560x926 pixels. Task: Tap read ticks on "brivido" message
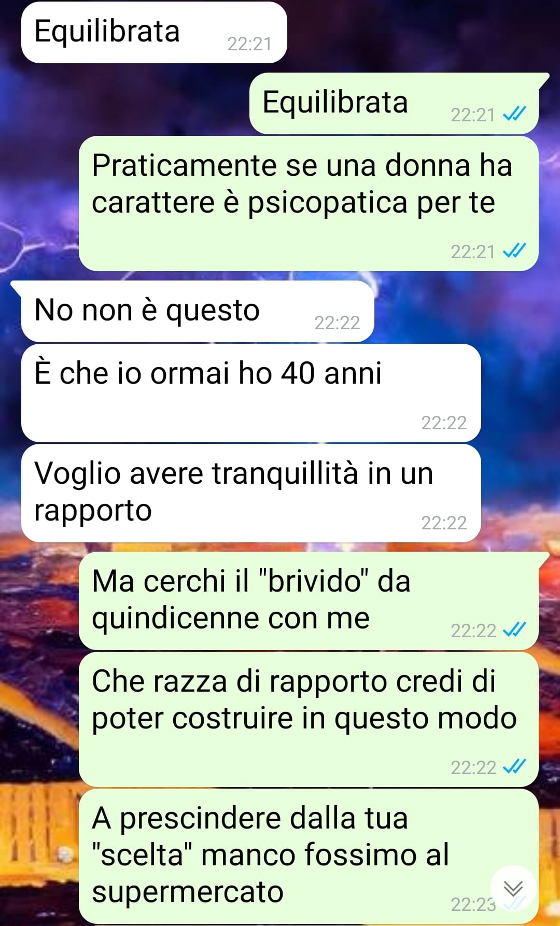click(x=515, y=629)
